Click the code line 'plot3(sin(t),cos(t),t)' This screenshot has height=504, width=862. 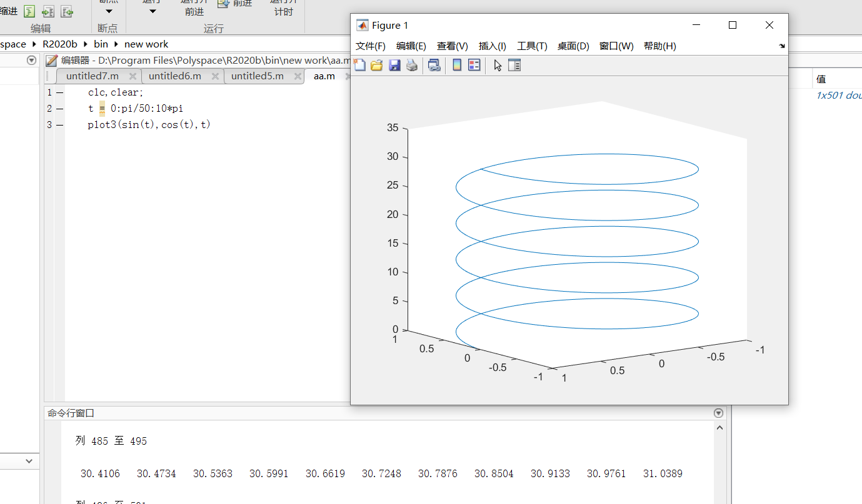[149, 125]
